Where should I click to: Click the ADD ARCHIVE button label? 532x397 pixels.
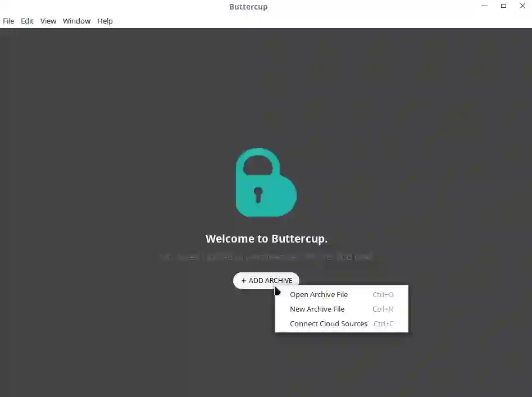pyautogui.click(x=270, y=281)
